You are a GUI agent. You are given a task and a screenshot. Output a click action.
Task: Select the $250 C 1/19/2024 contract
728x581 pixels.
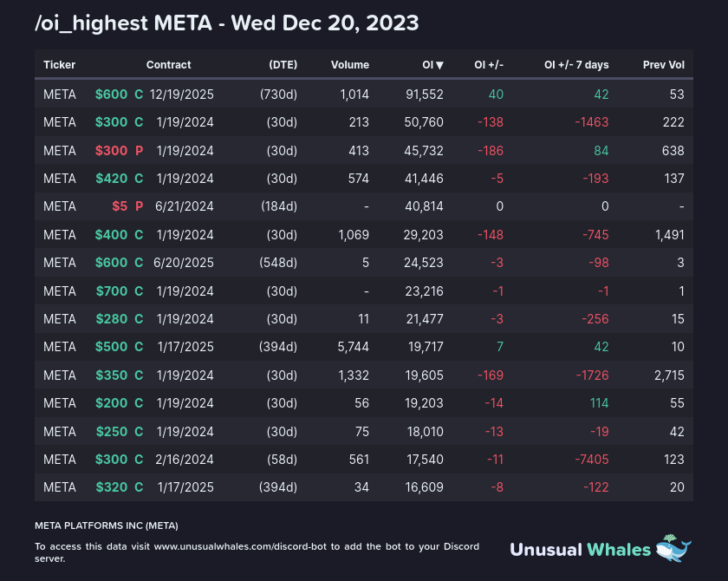[154, 432]
